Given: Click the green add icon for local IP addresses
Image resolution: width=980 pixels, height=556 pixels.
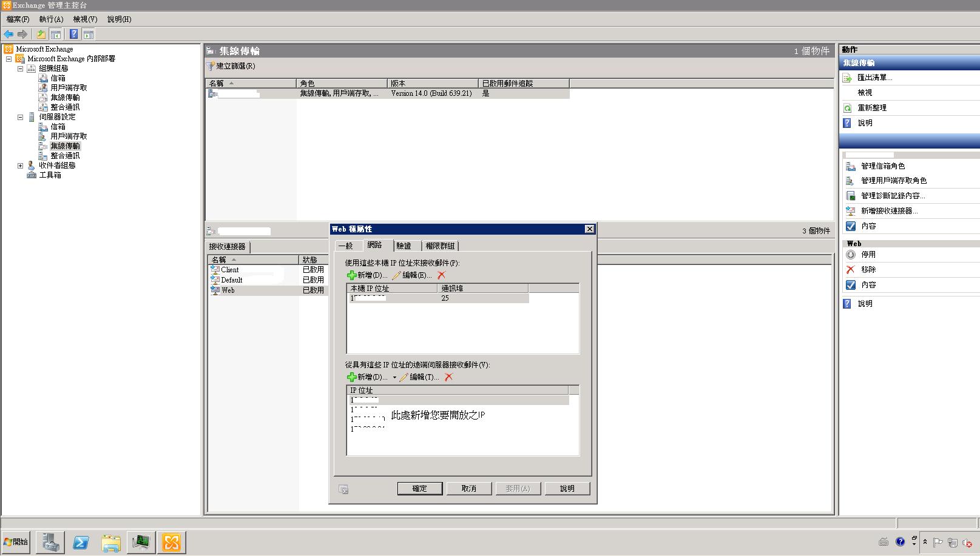Looking at the screenshot, I should pyautogui.click(x=352, y=275).
